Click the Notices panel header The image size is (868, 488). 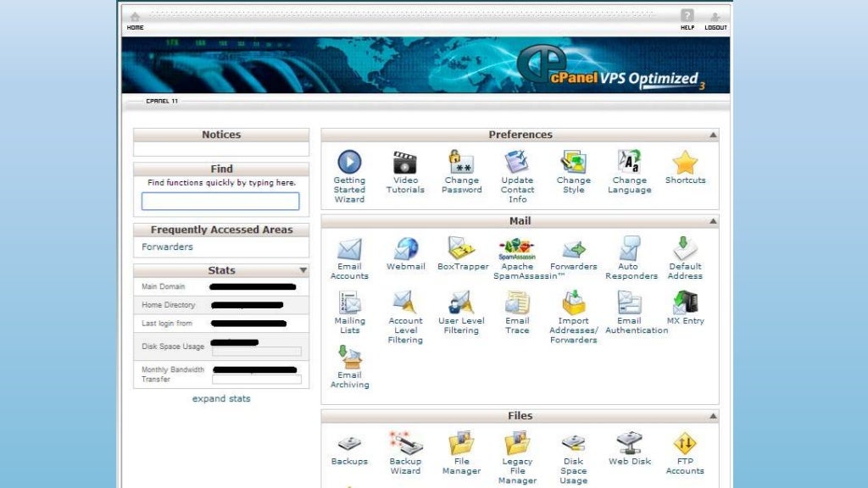click(x=221, y=135)
